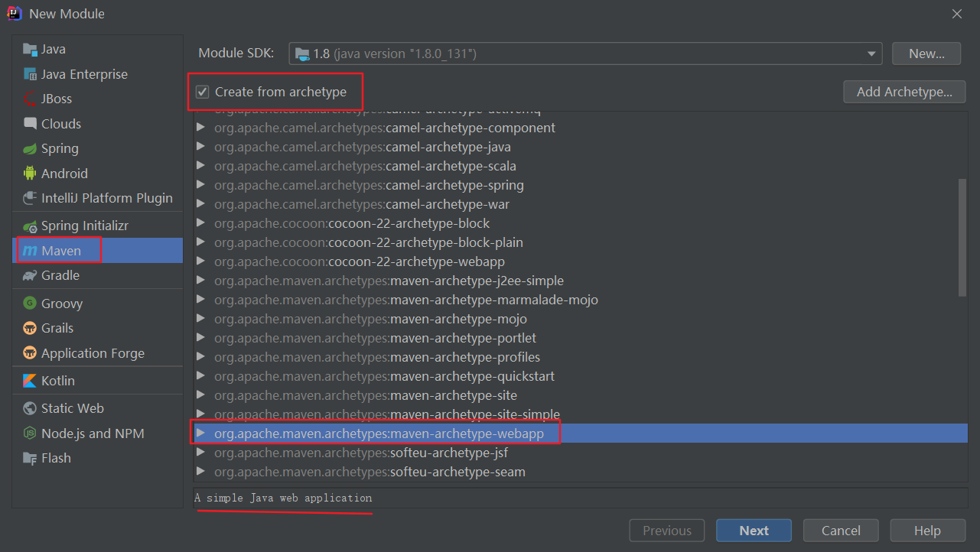Select IntelliJ Platform Plugin icon
The image size is (980, 552).
pyautogui.click(x=30, y=198)
